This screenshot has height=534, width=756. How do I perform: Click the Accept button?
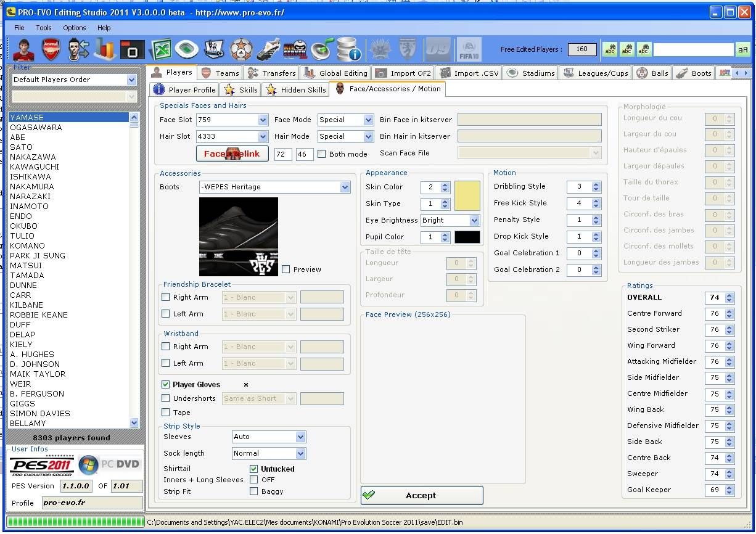tap(421, 495)
